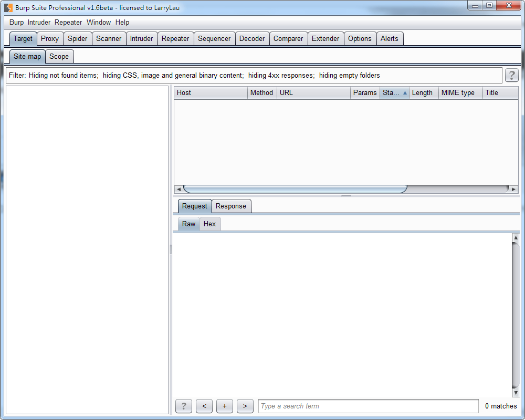The width and height of the screenshot is (525, 420).
Task: Switch to the Options tab
Action: 360,38
